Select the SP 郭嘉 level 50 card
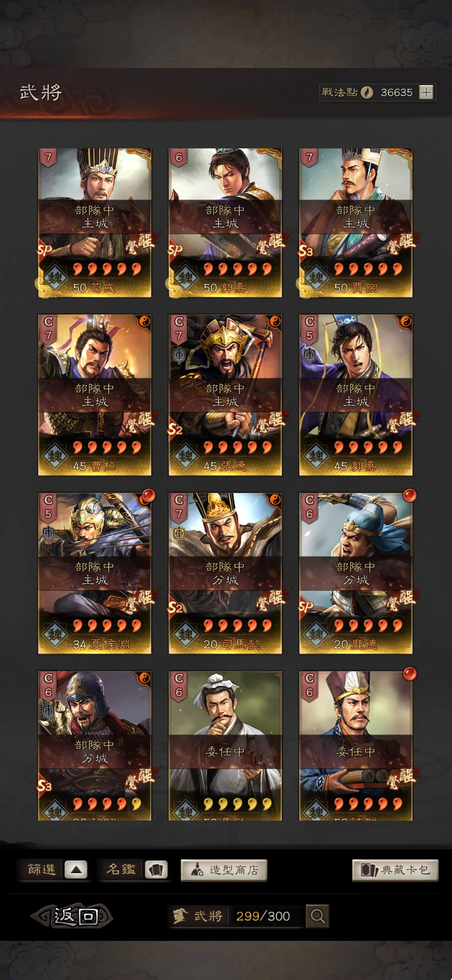Image resolution: width=452 pixels, height=980 pixels. (225, 223)
